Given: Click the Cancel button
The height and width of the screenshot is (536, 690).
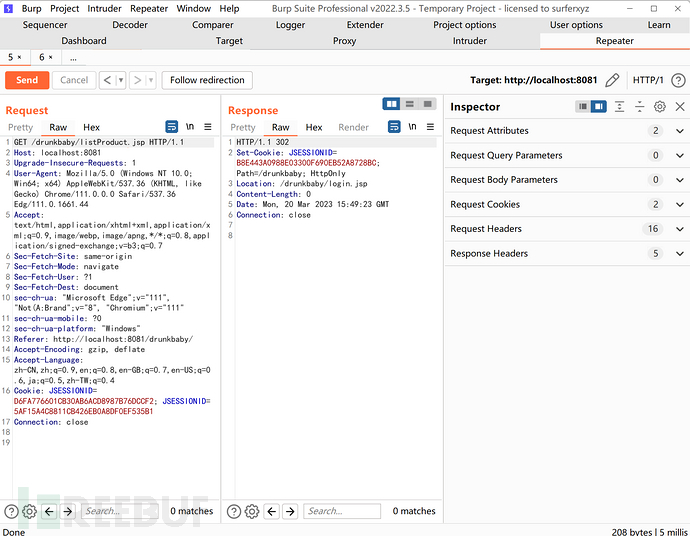Looking at the screenshot, I should coord(74,80).
